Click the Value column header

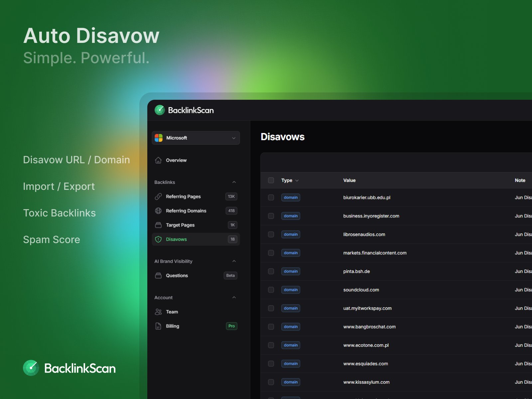click(349, 180)
